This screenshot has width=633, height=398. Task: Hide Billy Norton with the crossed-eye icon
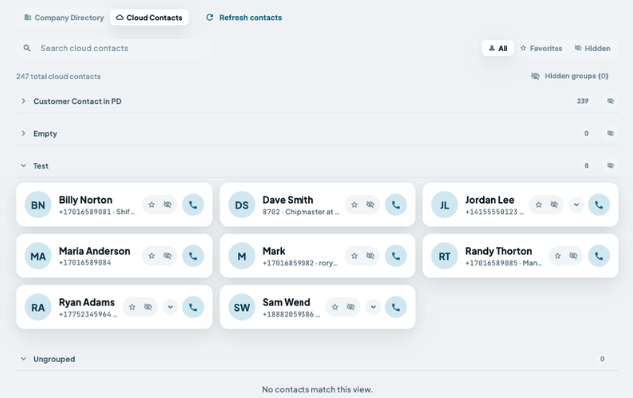167,205
